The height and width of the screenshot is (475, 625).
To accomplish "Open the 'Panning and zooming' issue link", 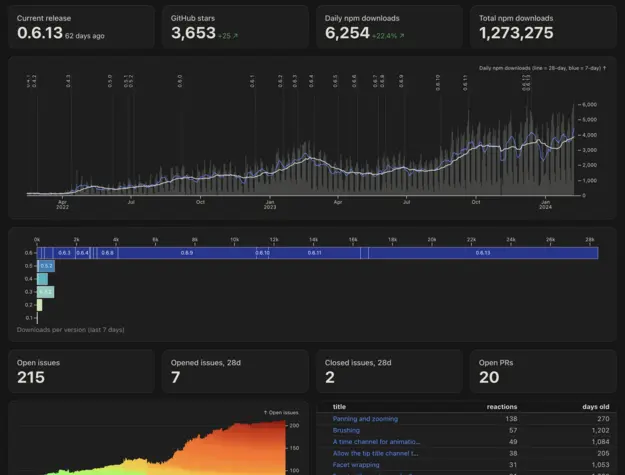I will coord(365,418).
